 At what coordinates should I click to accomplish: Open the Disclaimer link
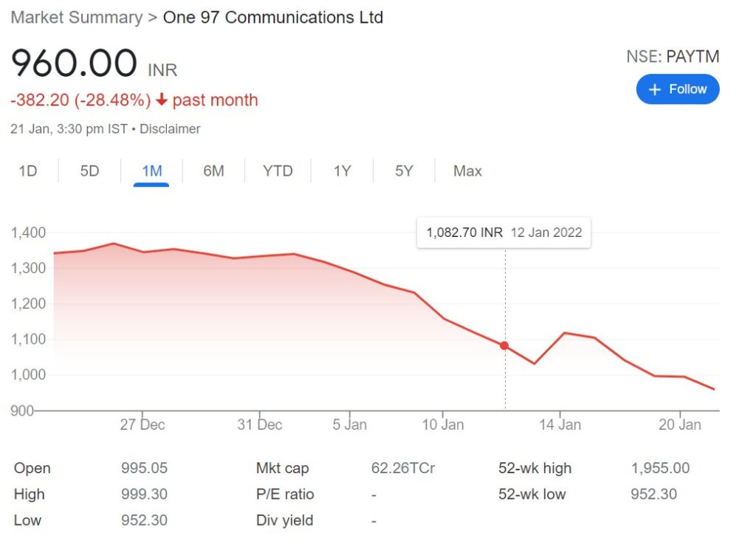pyautogui.click(x=170, y=129)
